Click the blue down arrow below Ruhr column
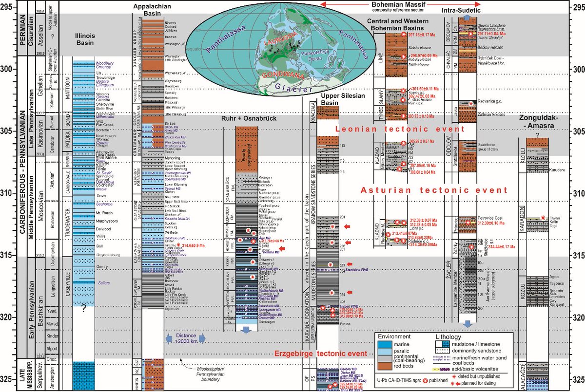The image size is (585, 392). 247,330
